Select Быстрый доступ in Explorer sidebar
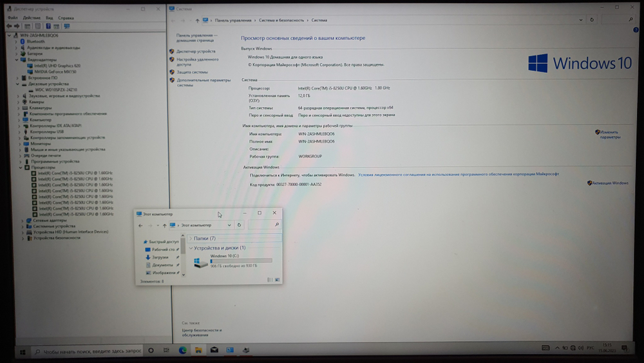Viewport: 644px width, 363px height. click(160, 242)
